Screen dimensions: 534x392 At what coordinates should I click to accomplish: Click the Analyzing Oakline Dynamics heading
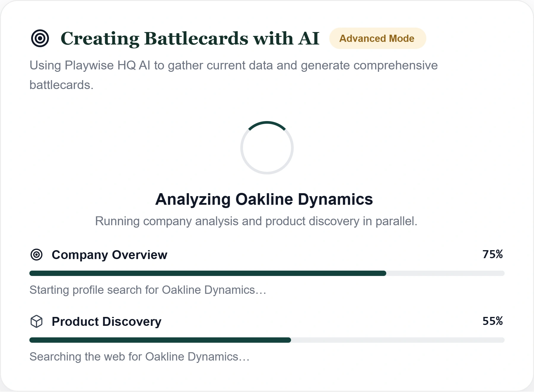click(x=264, y=199)
